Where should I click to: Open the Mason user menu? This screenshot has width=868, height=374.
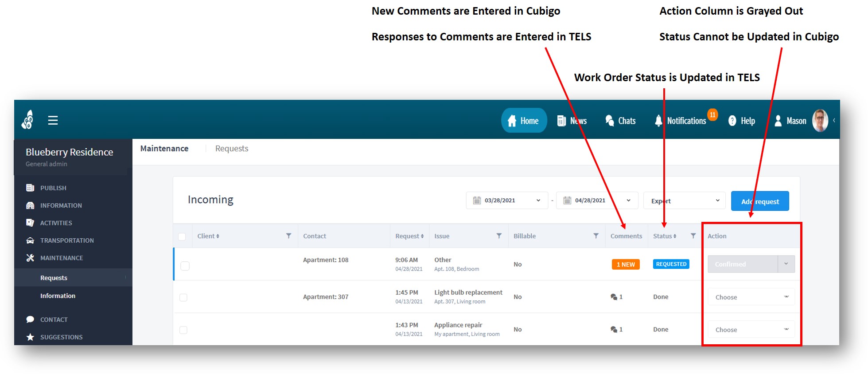point(790,121)
